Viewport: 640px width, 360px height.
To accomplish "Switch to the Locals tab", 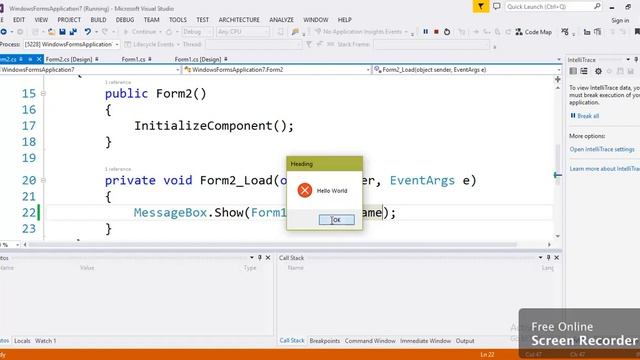I will pos(22,340).
